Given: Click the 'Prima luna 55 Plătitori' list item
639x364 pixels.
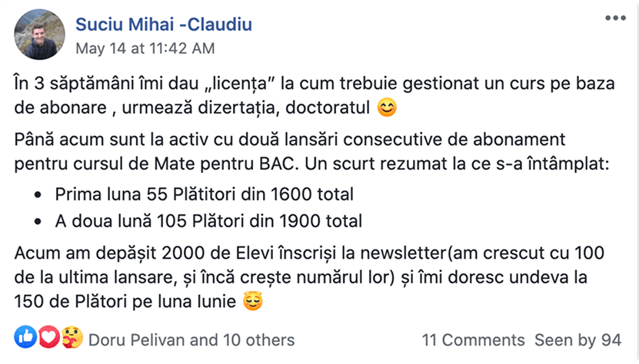Looking at the screenshot, I should (205, 194).
